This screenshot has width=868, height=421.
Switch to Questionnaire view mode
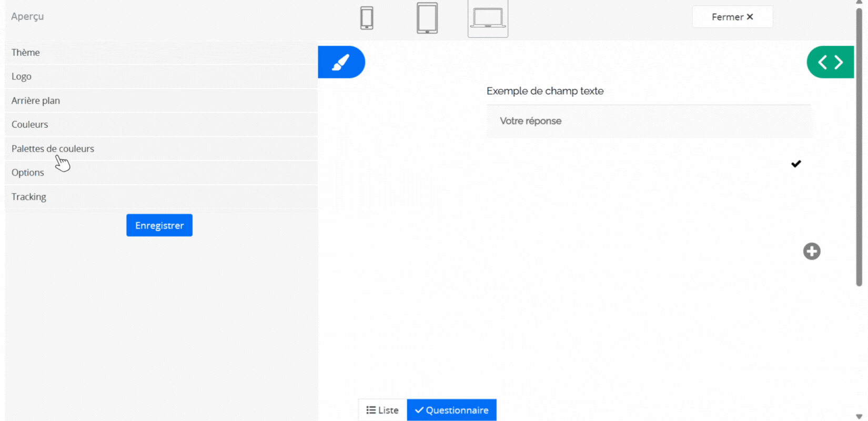pos(451,410)
